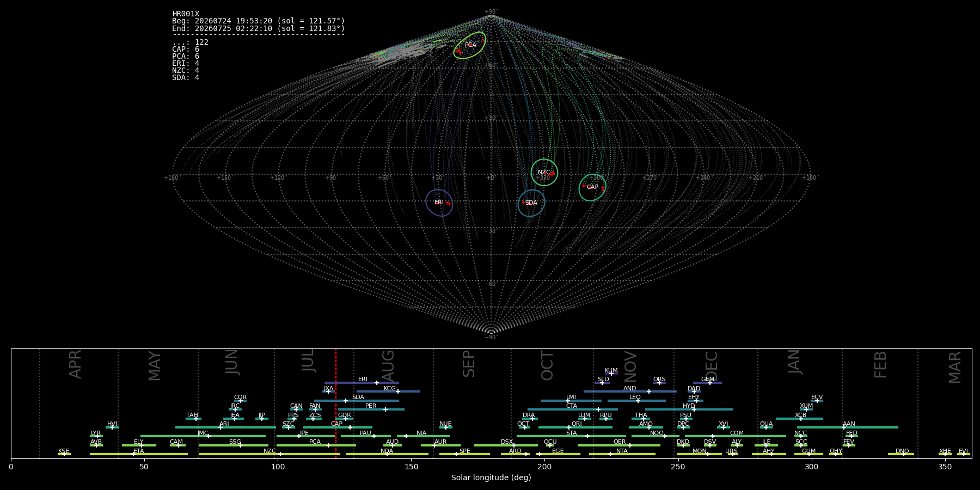Click the PCA radiant circle on sky map
This screenshot has height=490, width=980.
tap(470, 45)
